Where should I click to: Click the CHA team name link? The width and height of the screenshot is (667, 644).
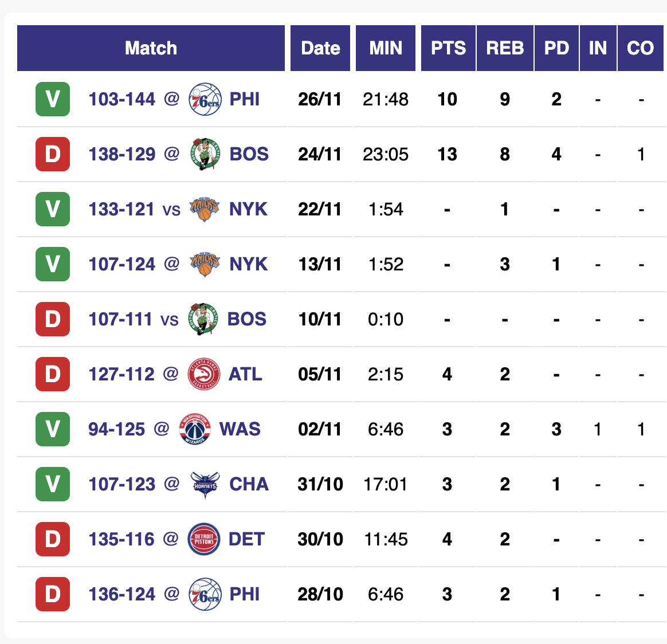coord(249,484)
